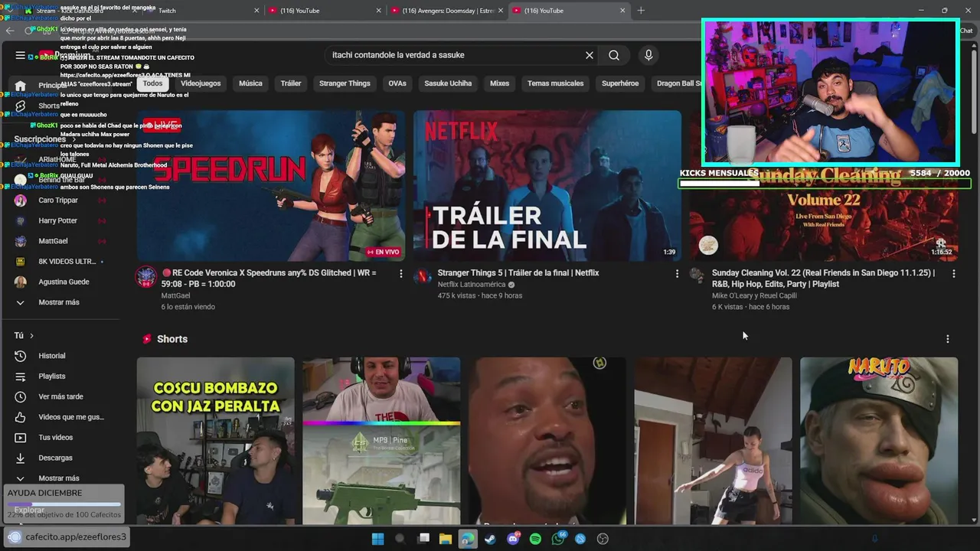Viewport: 980px width, 551px height.
Task: Open Discord from the taskbar
Action: pyautogui.click(x=513, y=539)
